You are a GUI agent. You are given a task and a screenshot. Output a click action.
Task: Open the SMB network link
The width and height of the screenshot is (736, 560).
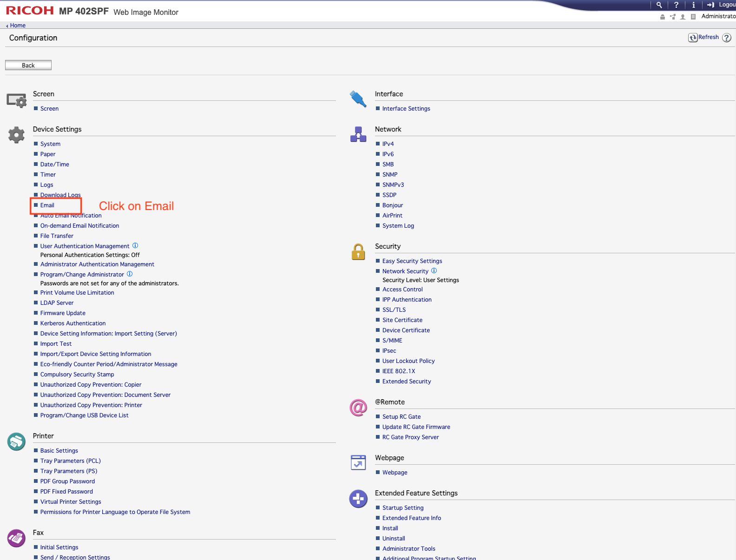[x=388, y=165]
